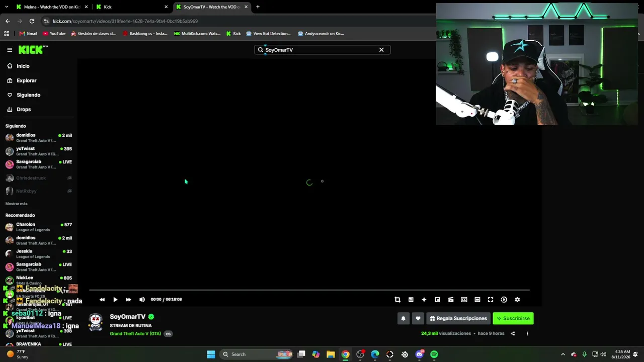Open File Explorer from taskbar
This screenshot has height=362, width=644.
tap(331, 354)
